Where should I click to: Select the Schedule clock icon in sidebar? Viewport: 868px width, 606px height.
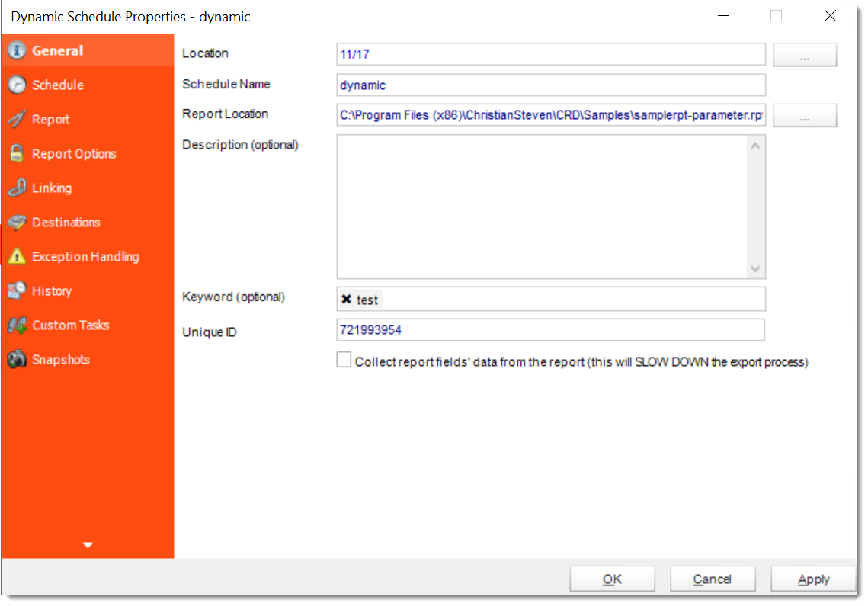[x=19, y=85]
